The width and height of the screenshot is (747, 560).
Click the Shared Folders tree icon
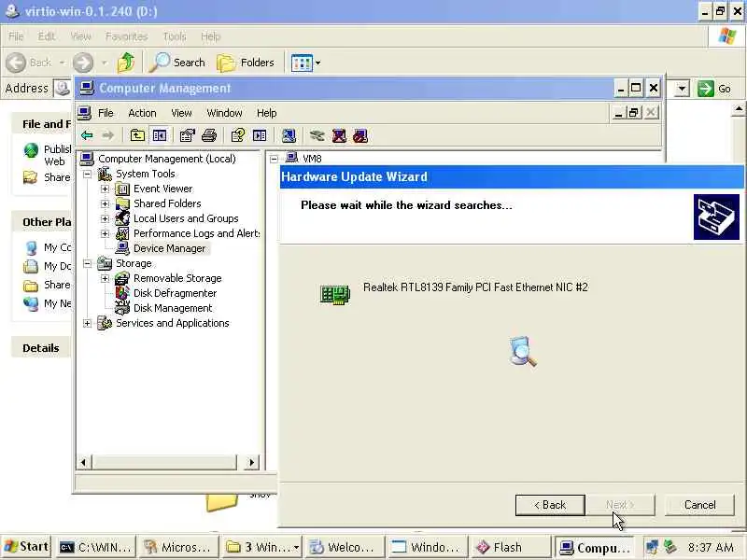(122, 203)
